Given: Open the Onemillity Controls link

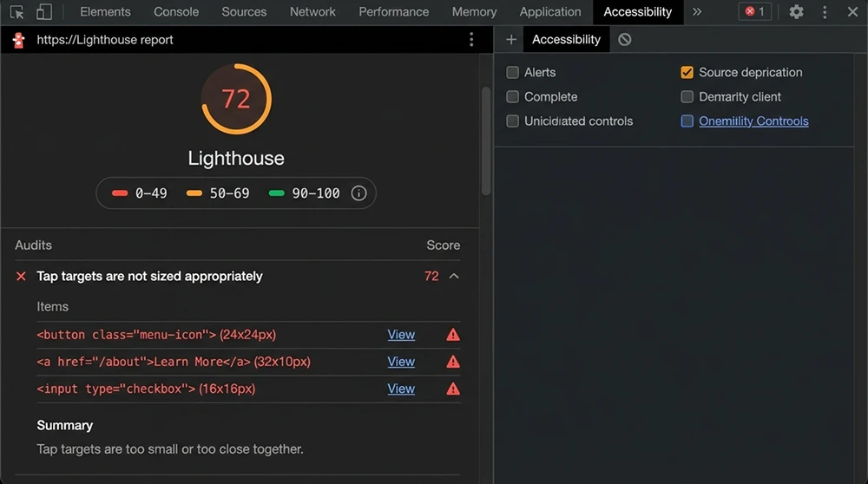Looking at the screenshot, I should (753, 121).
